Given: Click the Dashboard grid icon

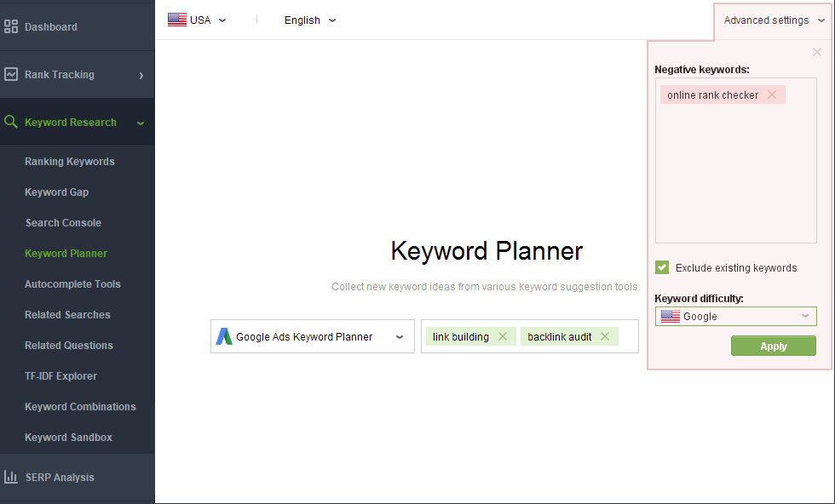Looking at the screenshot, I should tap(10, 26).
